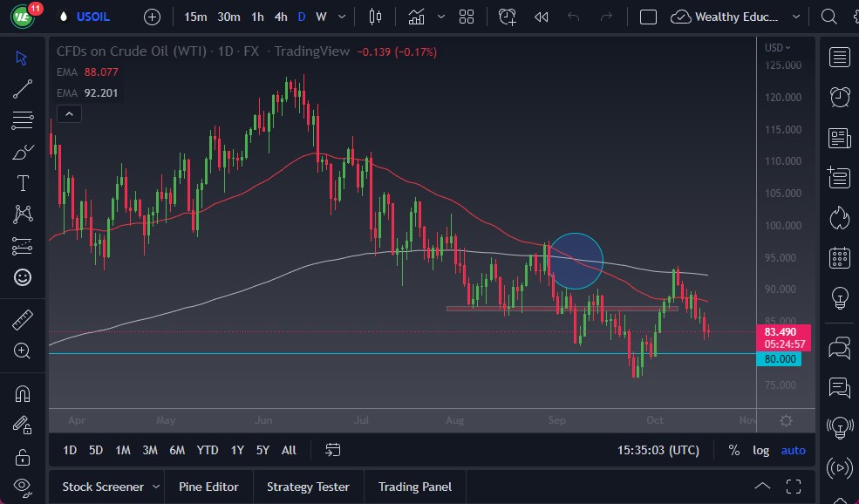Set date range to YTD
The height and width of the screenshot is (504, 859).
208,450
